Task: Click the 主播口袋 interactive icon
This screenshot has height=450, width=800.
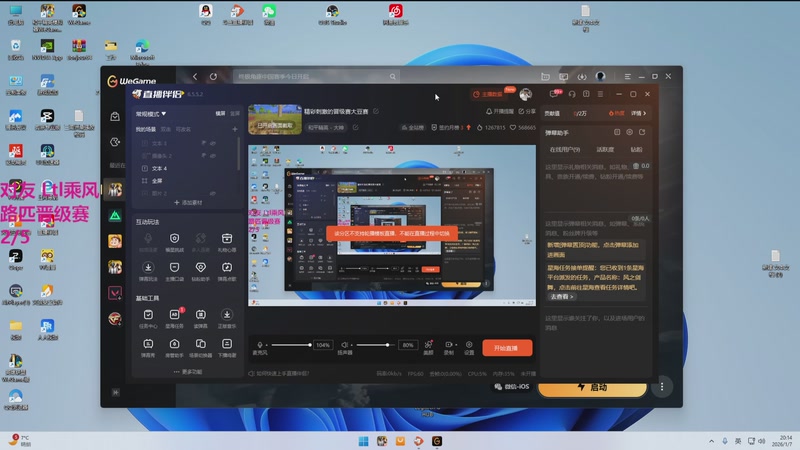Action: pos(174,267)
